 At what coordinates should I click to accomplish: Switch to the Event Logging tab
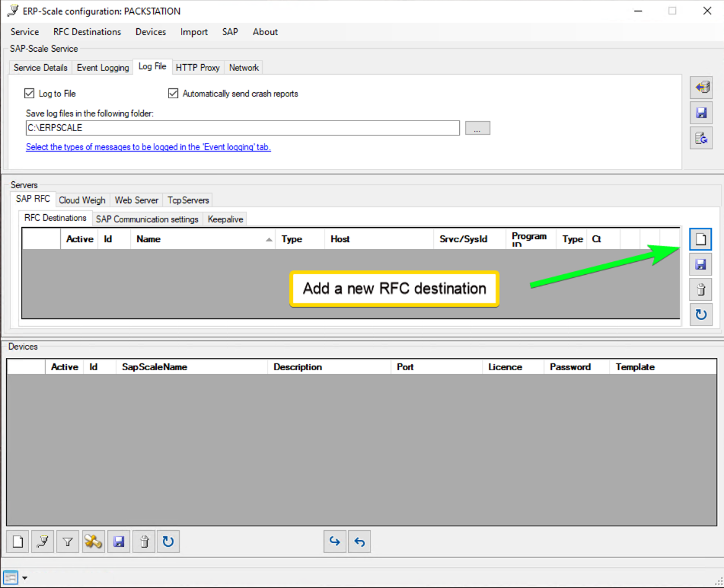click(103, 68)
